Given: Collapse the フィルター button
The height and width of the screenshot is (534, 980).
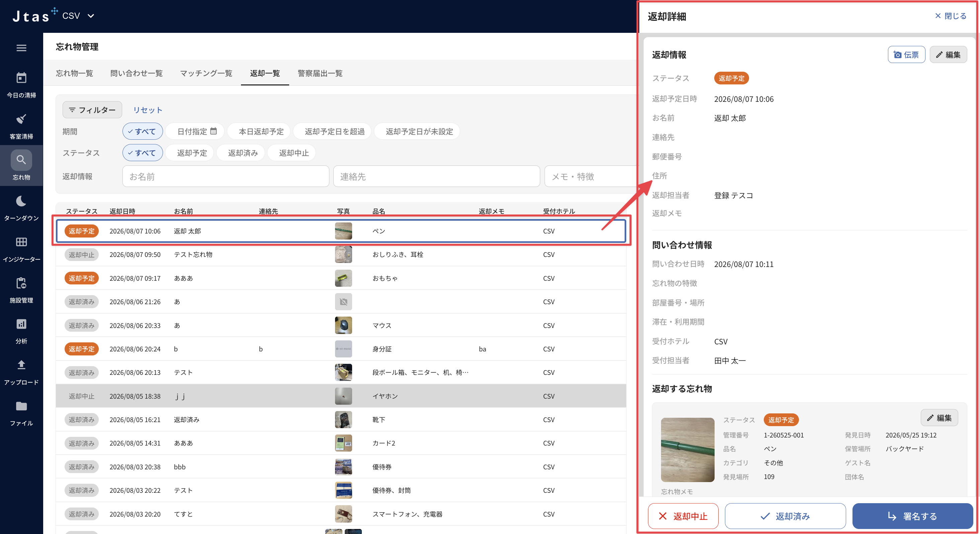Looking at the screenshot, I should pos(92,110).
